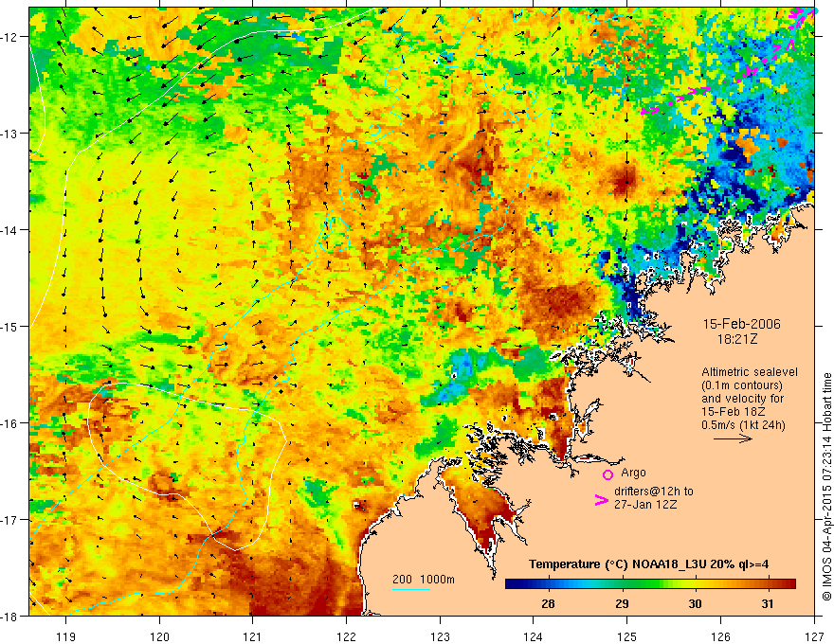Click latitude axis label -13
The image size is (834, 644).
10,133
